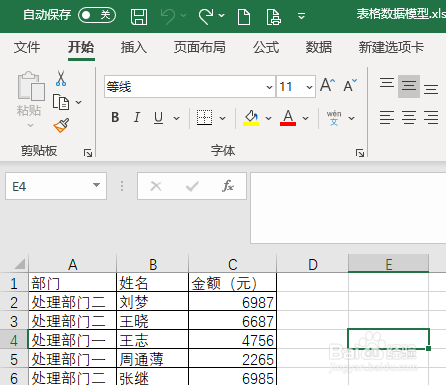Viewport: 446px width, 385px height.
Task: Toggle Underline formatting
Action: tap(159, 118)
